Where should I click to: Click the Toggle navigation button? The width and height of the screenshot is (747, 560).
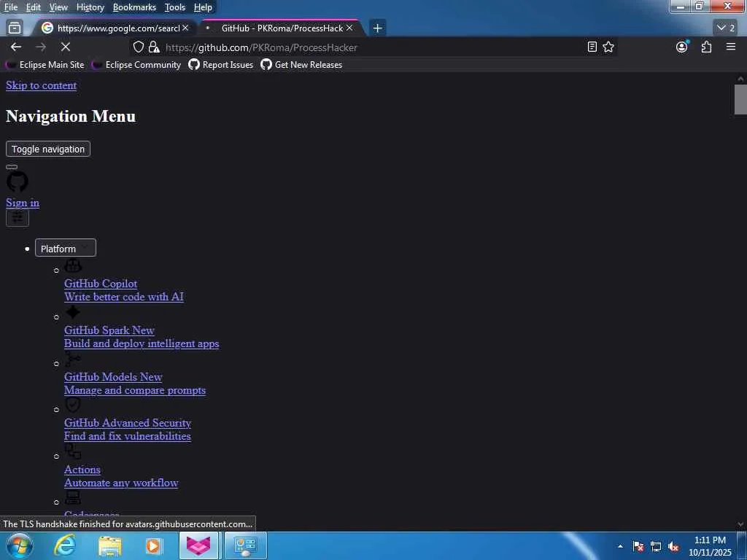pyautogui.click(x=48, y=149)
